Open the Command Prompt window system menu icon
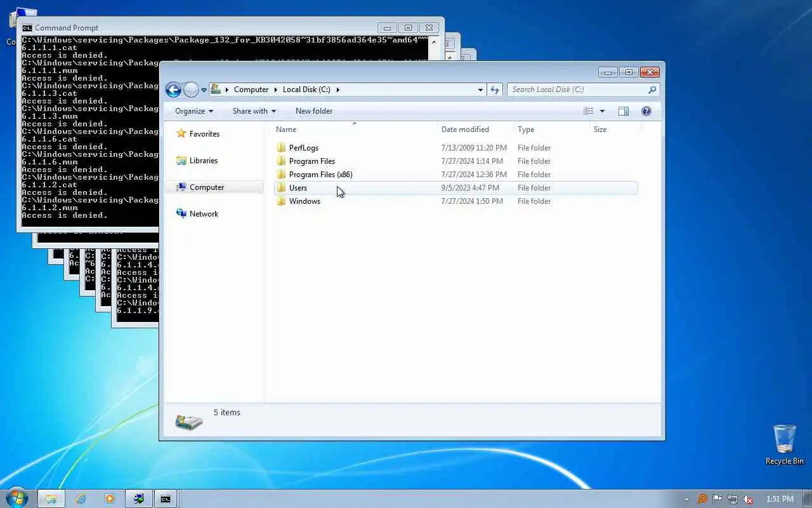Screen dimensions: 812x508 click(x=27, y=28)
